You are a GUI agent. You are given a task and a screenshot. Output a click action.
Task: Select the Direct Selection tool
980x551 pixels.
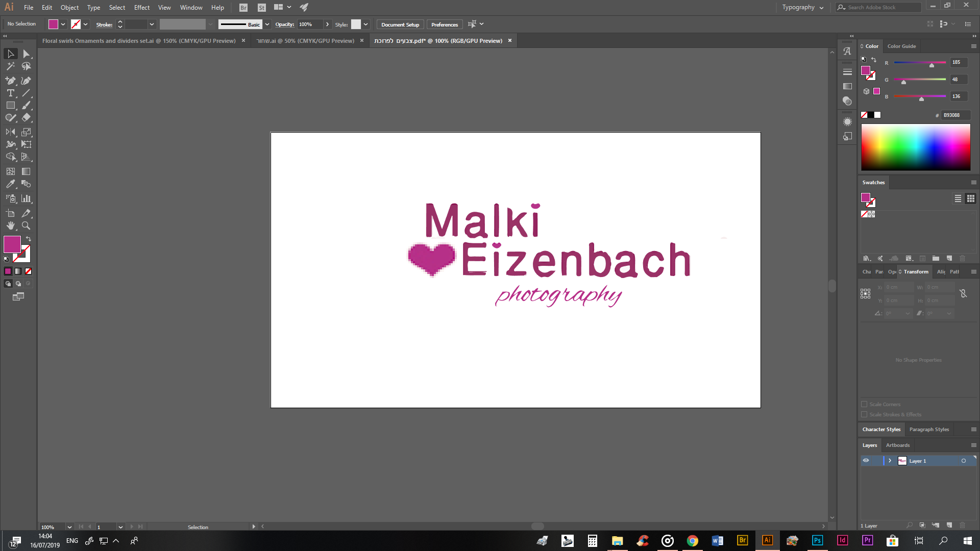[26, 54]
